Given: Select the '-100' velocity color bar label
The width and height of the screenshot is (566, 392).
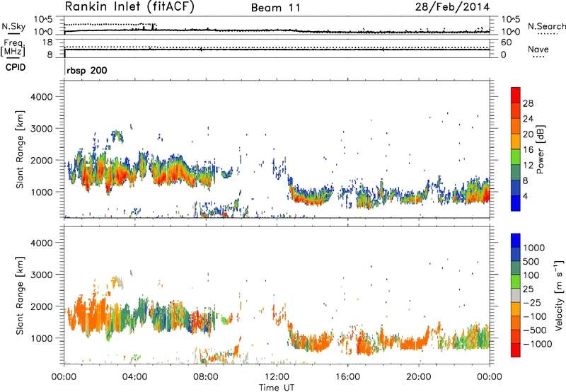Looking at the screenshot, I should 535,316.
